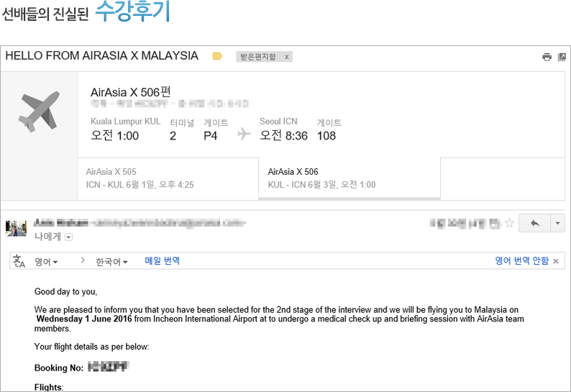Click Your flight details as per below
This screenshot has height=392, width=571.
click(92, 347)
